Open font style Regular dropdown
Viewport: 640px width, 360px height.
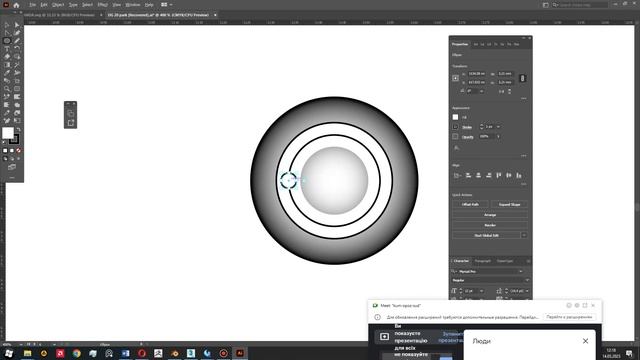tap(527, 280)
